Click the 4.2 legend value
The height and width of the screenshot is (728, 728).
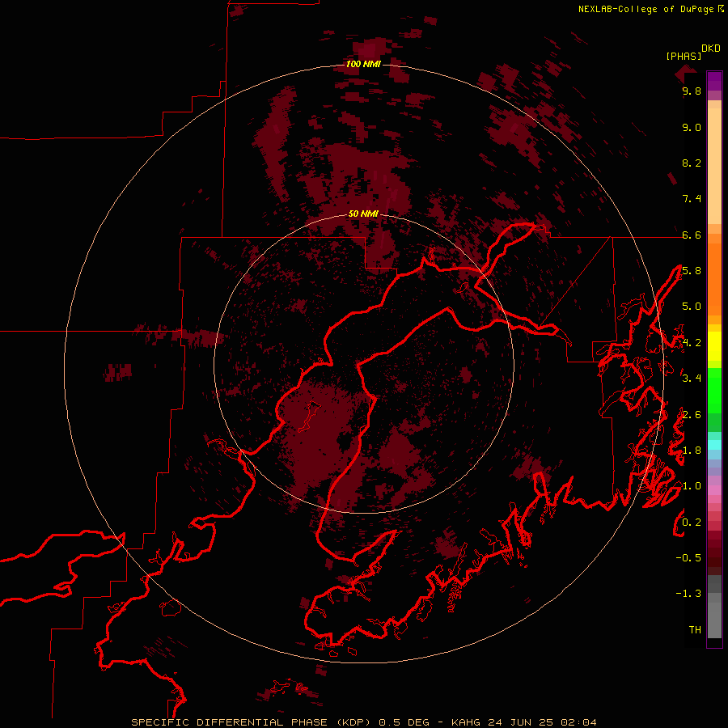coord(692,343)
